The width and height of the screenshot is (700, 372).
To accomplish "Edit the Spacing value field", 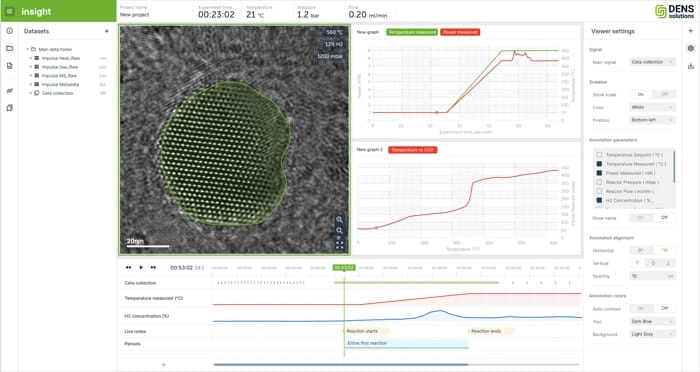I will (653, 276).
